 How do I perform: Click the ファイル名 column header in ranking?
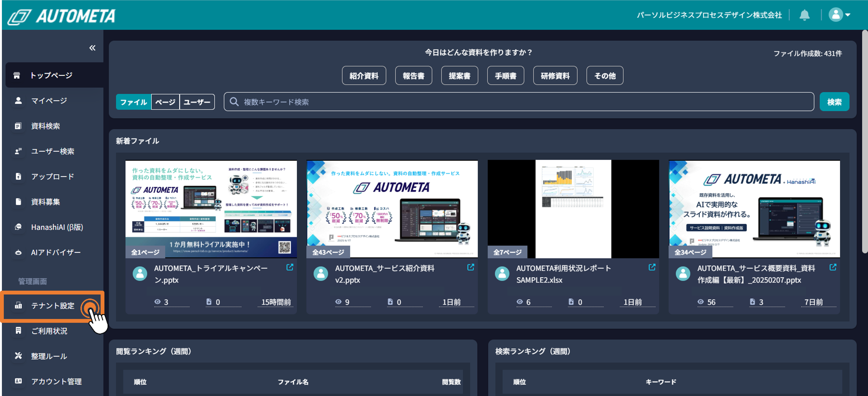[x=293, y=382]
